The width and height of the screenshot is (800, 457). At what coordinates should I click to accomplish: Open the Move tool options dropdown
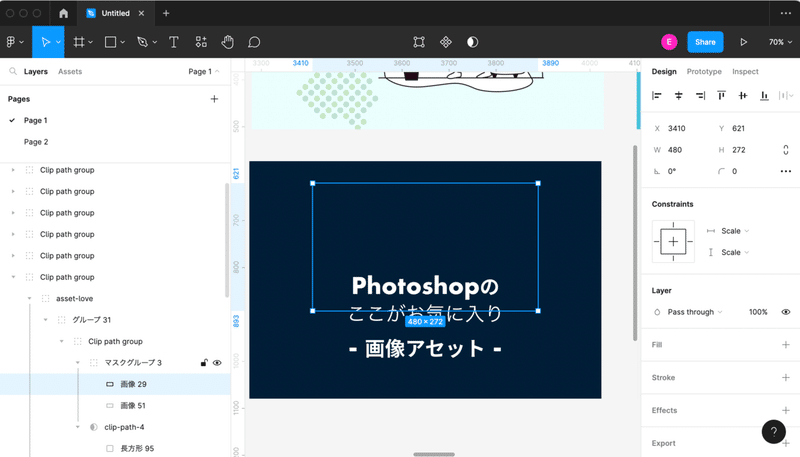58,42
